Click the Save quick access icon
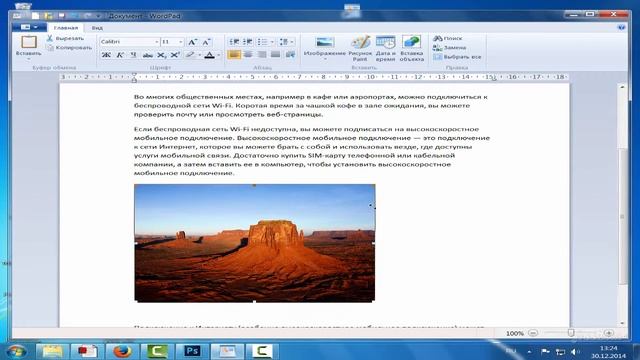Viewport: 640px width, 360px height. [x=62, y=16]
